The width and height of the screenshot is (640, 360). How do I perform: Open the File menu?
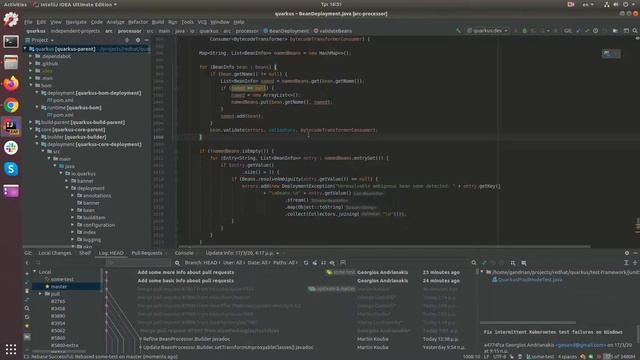28,22
